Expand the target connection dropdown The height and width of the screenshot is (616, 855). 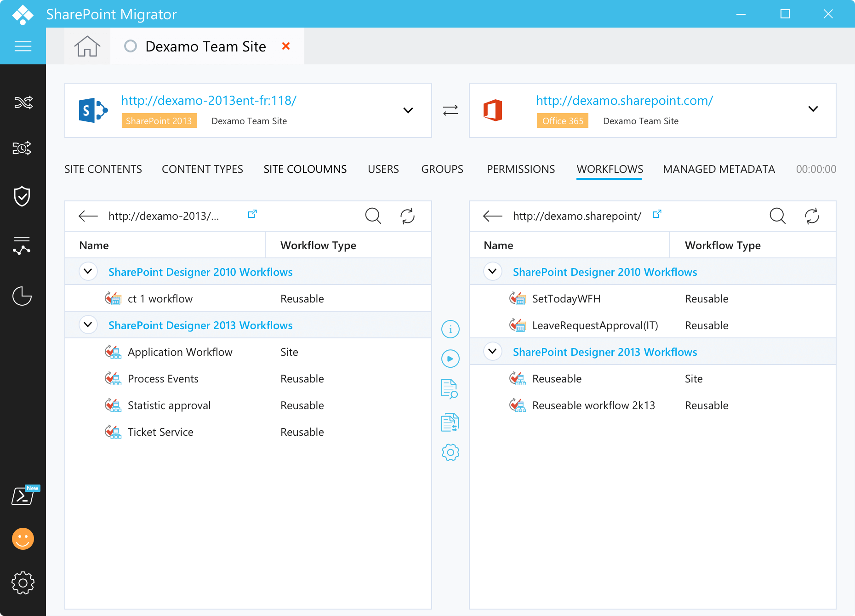click(813, 109)
